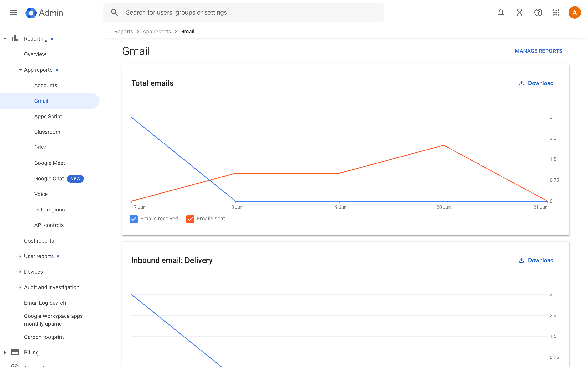Image resolution: width=588 pixels, height=367 pixels.
Task: Open the Help question mark icon
Action: (538, 12)
